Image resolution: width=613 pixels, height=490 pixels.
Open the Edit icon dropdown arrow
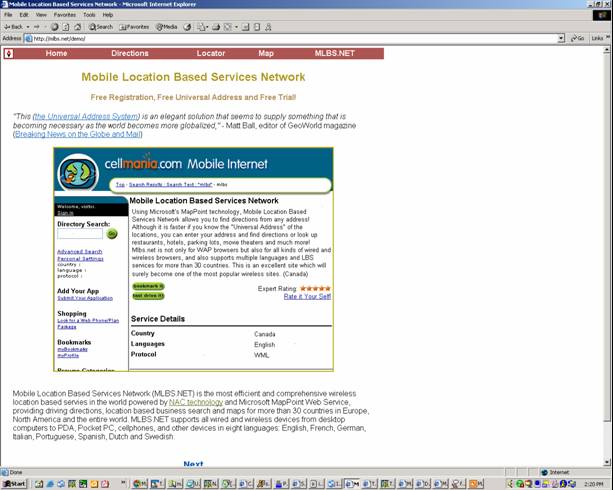pyautogui.click(x=236, y=27)
